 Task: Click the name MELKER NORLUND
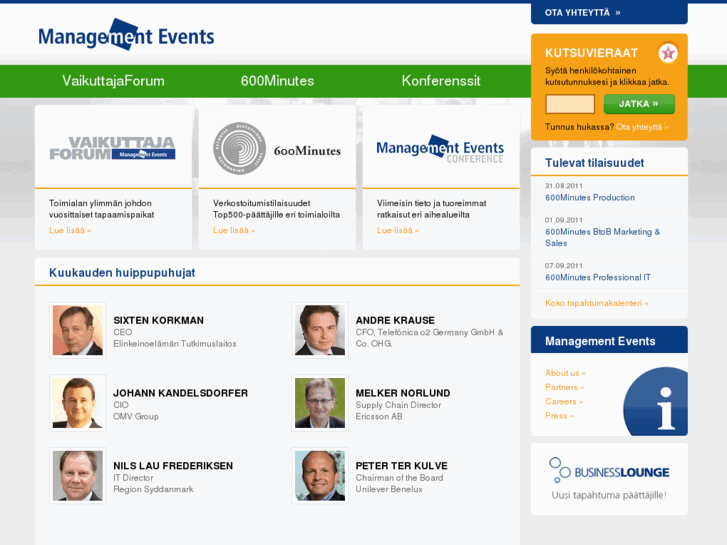[x=403, y=393]
